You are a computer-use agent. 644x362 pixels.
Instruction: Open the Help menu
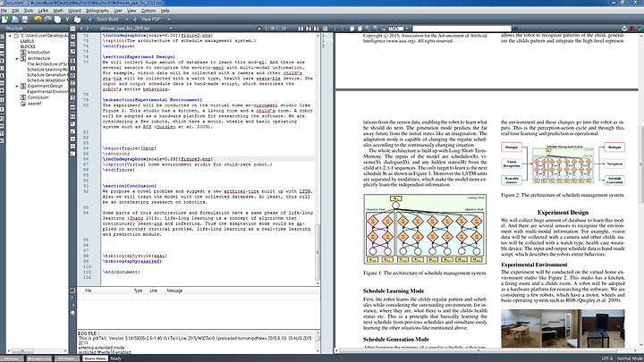(165, 11)
